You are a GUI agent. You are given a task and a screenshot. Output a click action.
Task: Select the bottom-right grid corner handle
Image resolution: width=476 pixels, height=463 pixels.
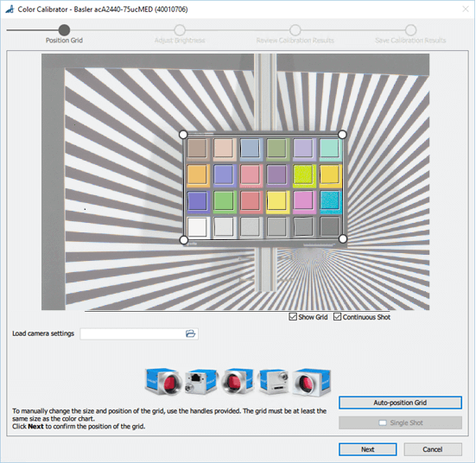(x=343, y=239)
